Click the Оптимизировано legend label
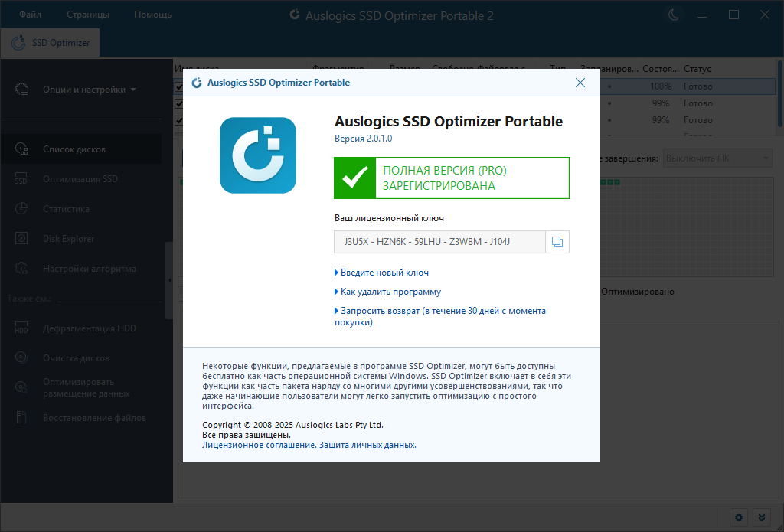This screenshot has width=784, height=532. coord(638,292)
